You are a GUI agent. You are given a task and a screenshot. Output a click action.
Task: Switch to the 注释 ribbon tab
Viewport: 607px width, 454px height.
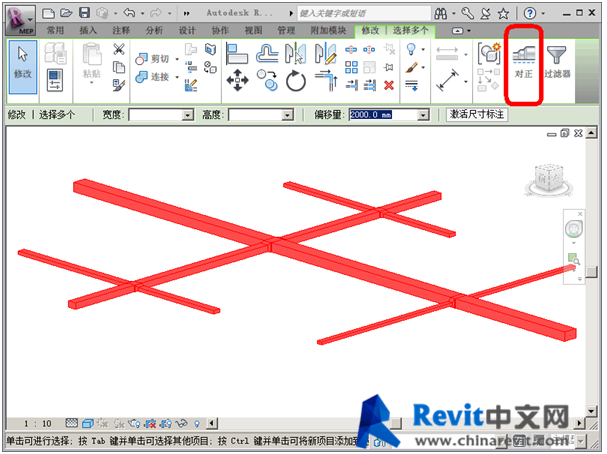pos(121,30)
